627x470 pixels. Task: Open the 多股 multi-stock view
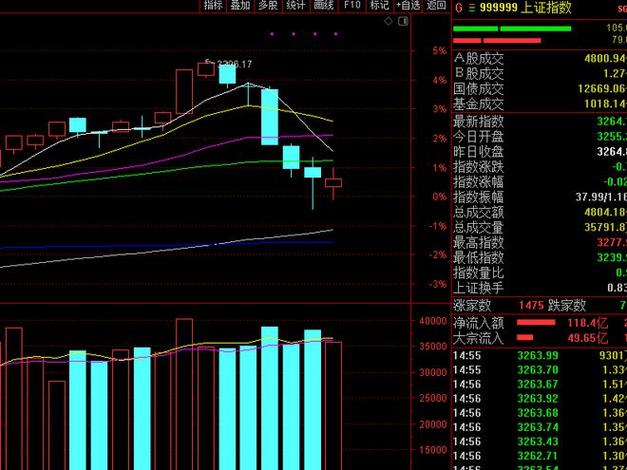point(268,5)
